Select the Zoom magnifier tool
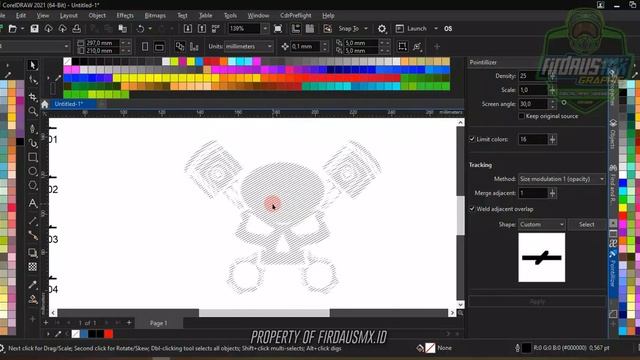Image resolution: width=640 pixels, height=360 pixels. click(33, 111)
